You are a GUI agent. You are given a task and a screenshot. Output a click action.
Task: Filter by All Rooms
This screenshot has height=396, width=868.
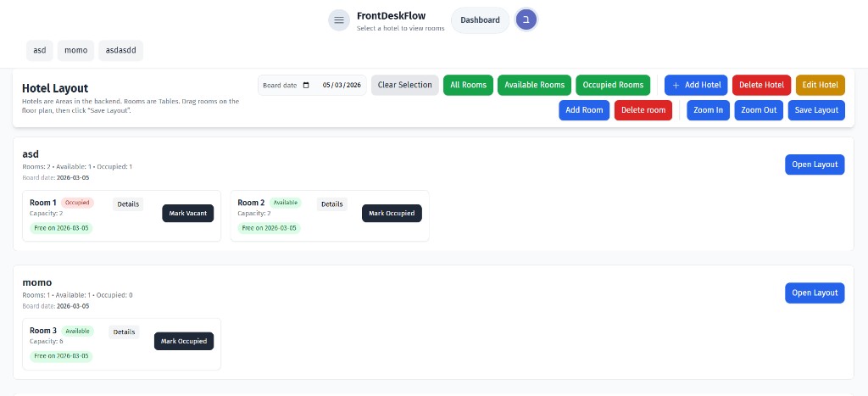click(x=468, y=85)
